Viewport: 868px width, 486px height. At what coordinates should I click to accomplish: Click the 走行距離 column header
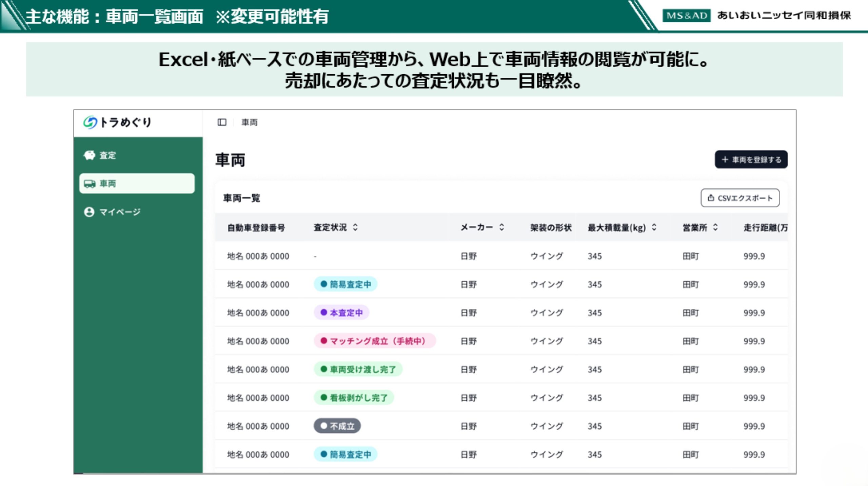pos(766,227)
